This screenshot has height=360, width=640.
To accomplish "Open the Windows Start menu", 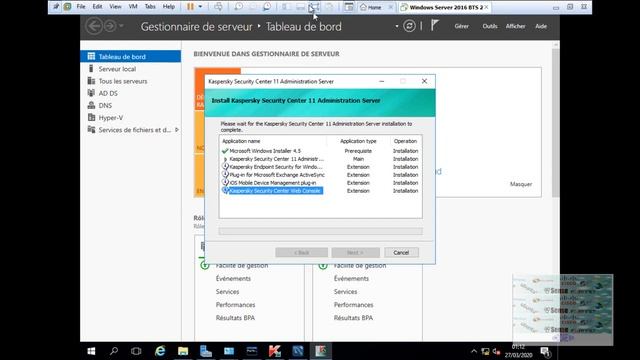I will [91, 351].
